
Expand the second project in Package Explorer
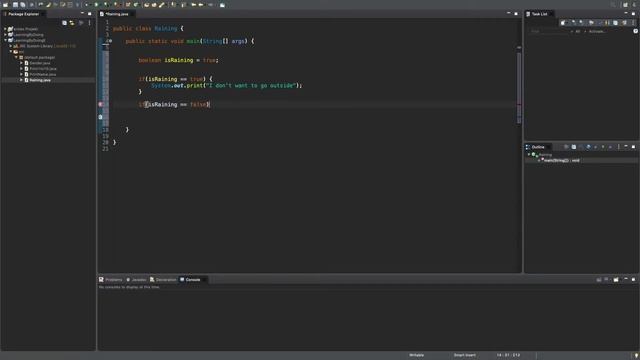tap(5, 35)
